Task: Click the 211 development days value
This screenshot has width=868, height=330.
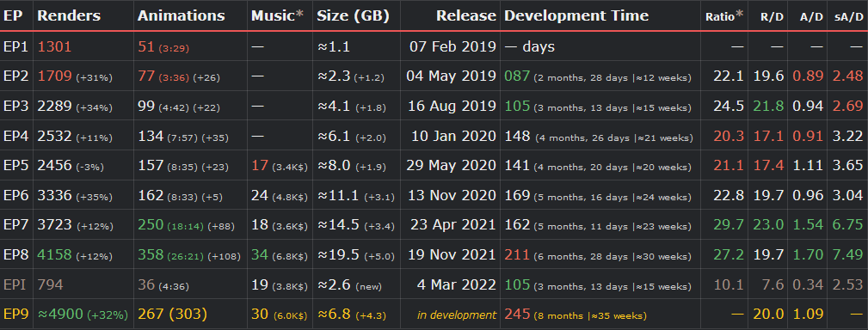Action: click(517, 255)
